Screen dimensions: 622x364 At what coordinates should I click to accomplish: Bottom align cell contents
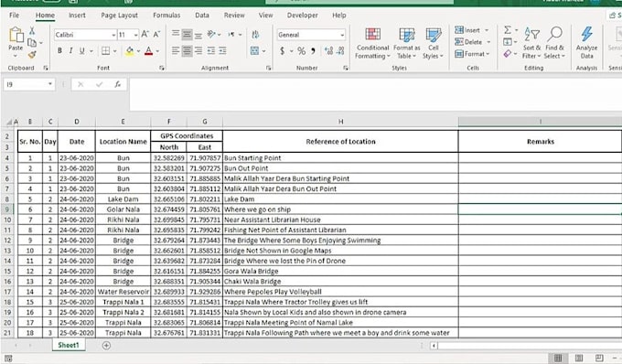tap(198, 34)
